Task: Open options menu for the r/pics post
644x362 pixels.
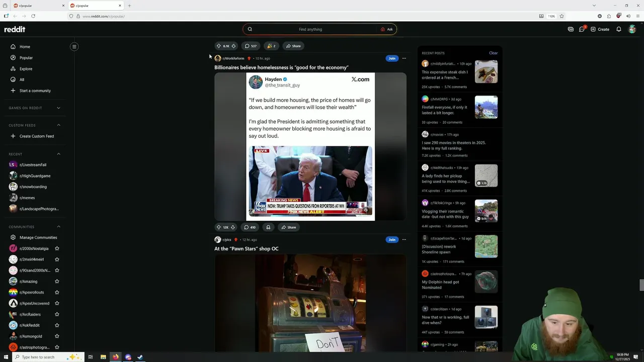Action: pyautogui.click(x=404, y=239)
